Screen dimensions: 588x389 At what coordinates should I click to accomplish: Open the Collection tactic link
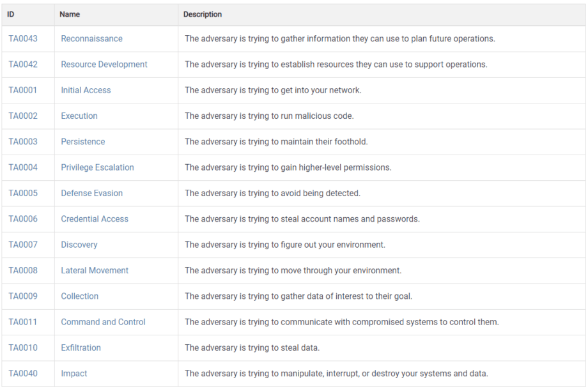(79, 296)
